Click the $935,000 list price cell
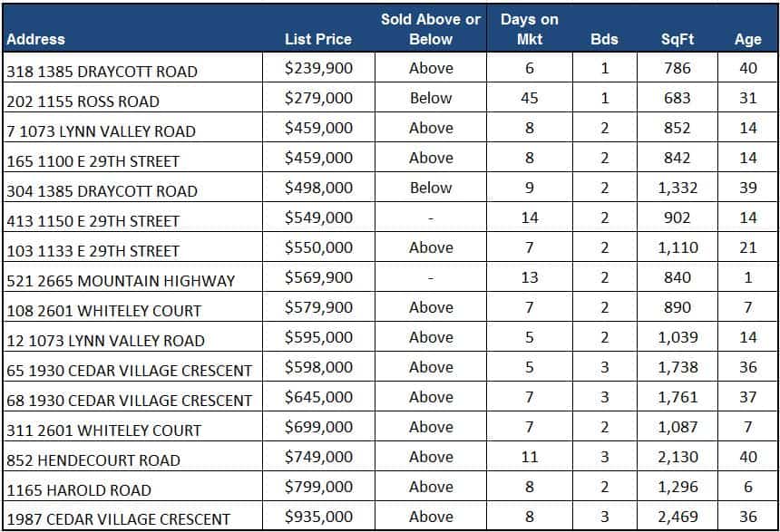This screenshot has width=780, height=532. click(x=318, y=517)
